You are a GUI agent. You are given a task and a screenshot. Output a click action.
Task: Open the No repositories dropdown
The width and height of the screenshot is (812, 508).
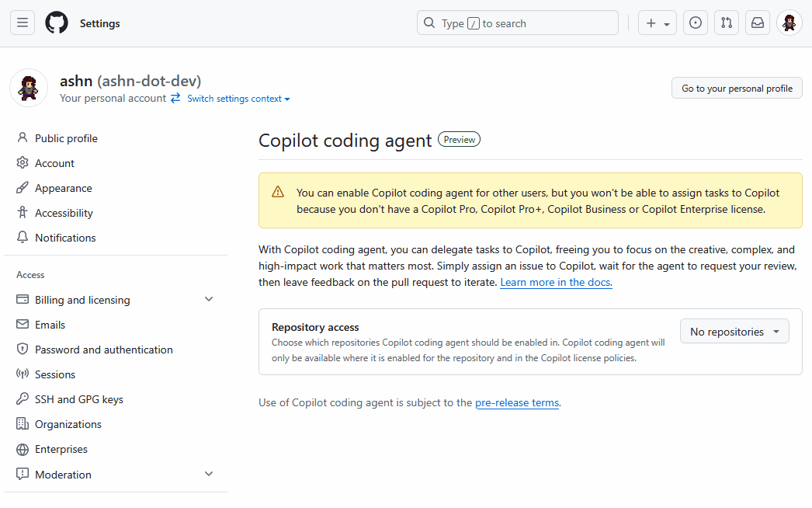(x=734, y=332)
